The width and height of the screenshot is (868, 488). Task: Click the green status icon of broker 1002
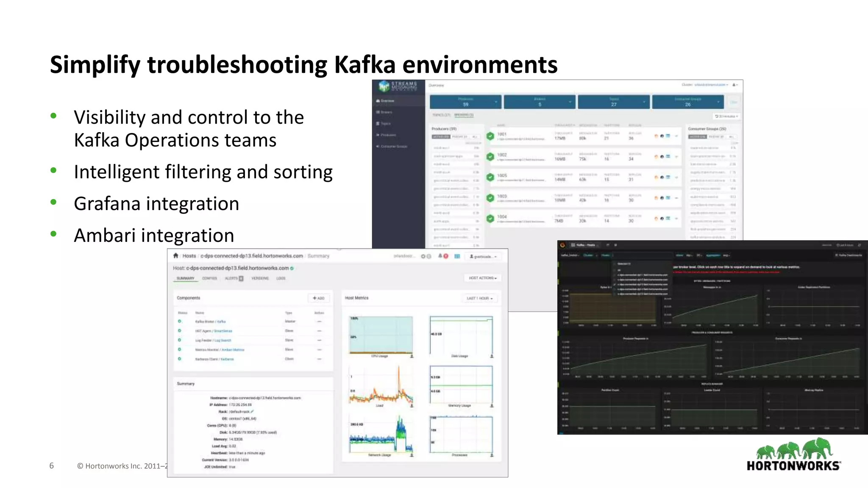tap(490, 157)
